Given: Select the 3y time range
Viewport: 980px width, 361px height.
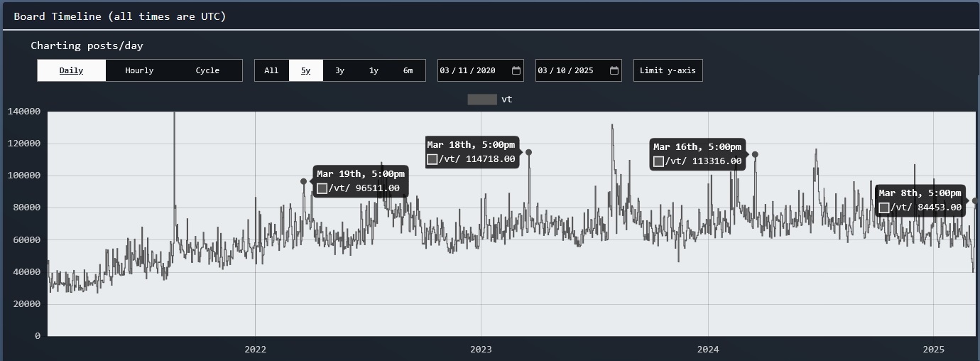Looking at the screenshot, I should [339, 70].
